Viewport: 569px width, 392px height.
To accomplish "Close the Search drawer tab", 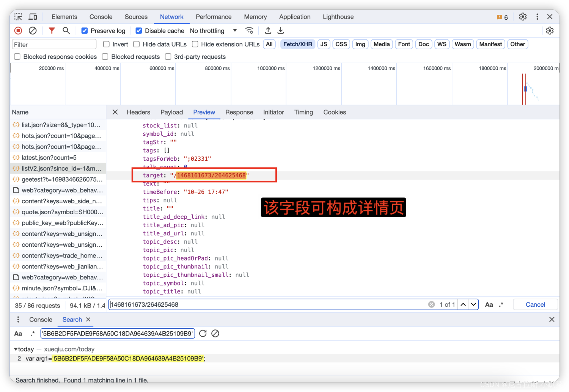I will [x=88, y=320].
